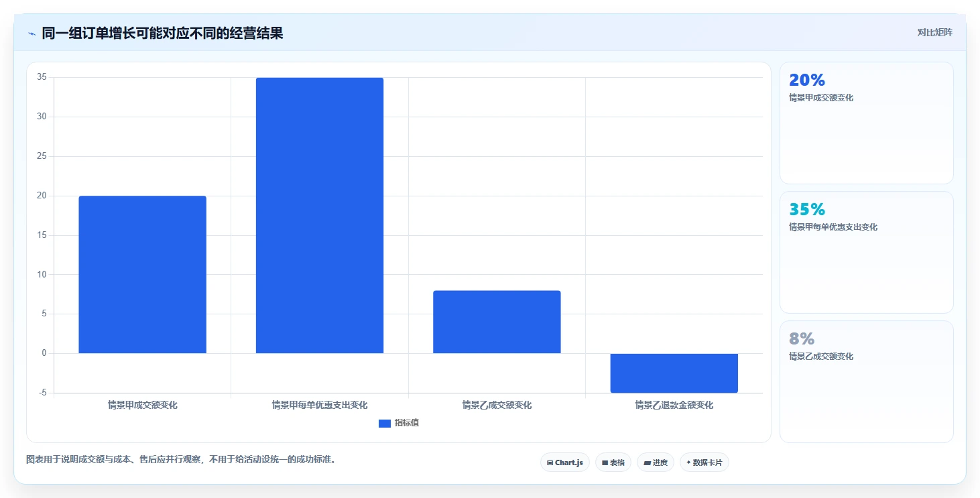980x498 pixels.
Task: Click the icon inside the 表格 chip
Action: point(605,463)
